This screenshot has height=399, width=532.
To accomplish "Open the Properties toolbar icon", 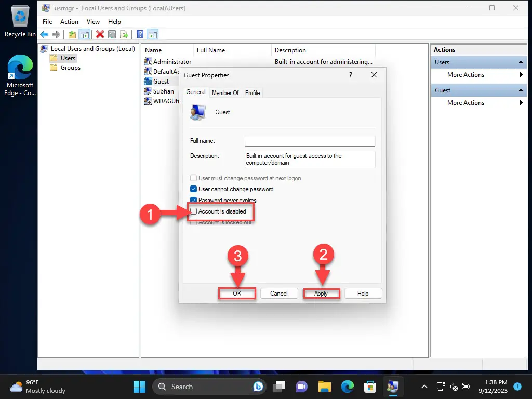I will click(112, 34).
